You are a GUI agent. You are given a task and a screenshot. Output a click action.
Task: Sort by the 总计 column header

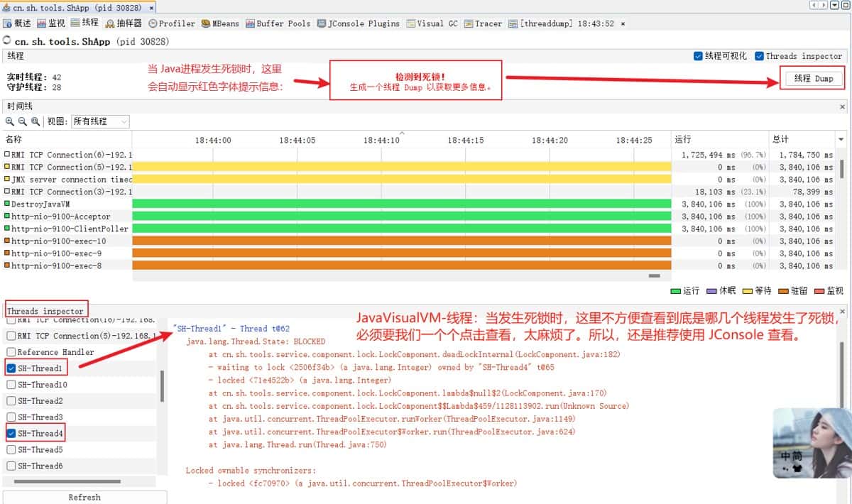point(802,139)
